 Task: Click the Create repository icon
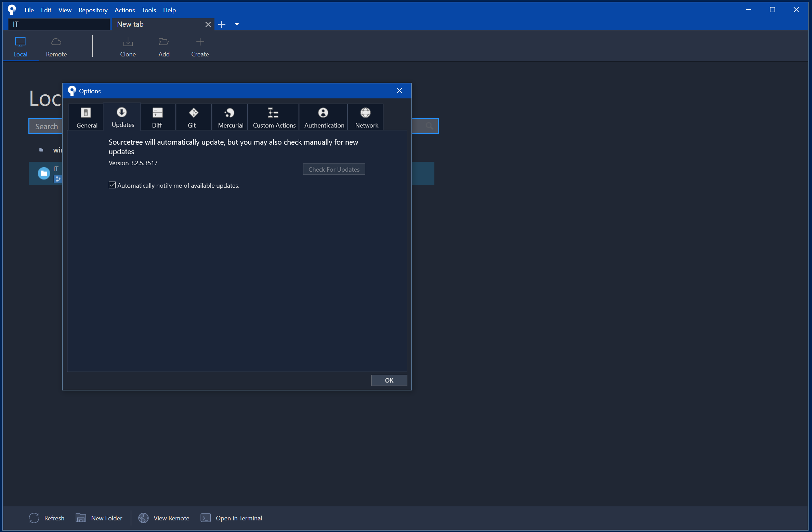click(x=200, y=47)
